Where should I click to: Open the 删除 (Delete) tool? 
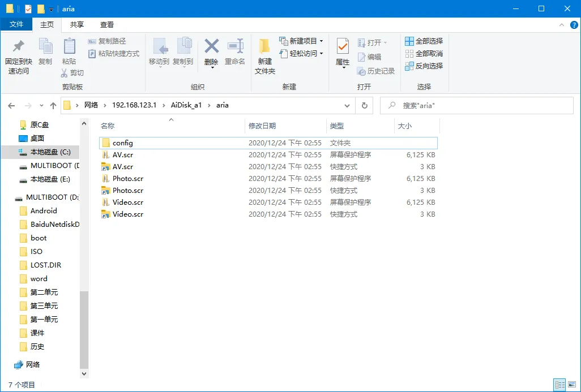211,54
